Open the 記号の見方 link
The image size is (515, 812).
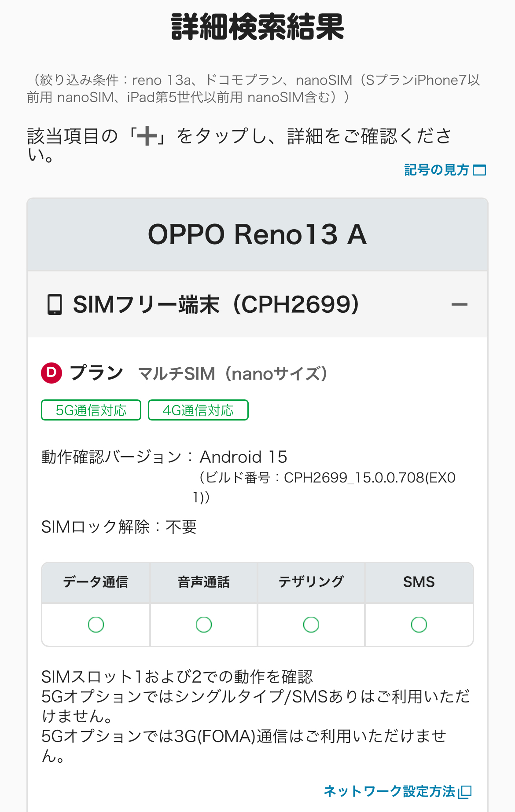[x=436, y=170]
